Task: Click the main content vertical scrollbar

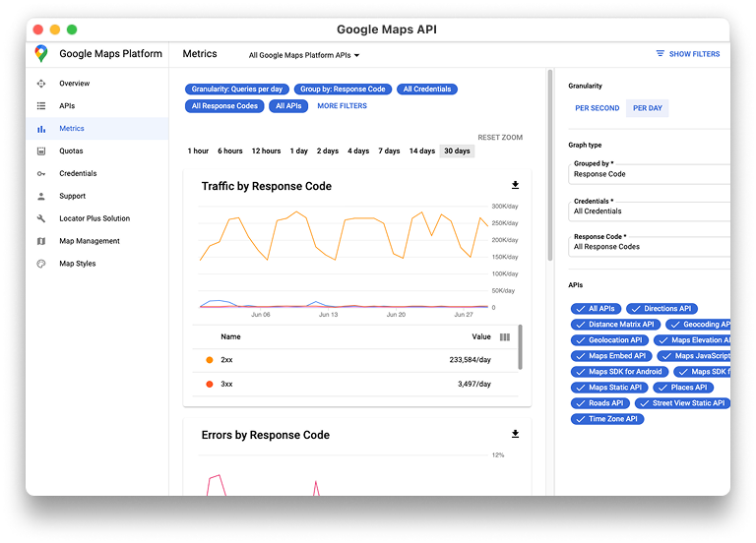Action: click(x=550, y=165)
